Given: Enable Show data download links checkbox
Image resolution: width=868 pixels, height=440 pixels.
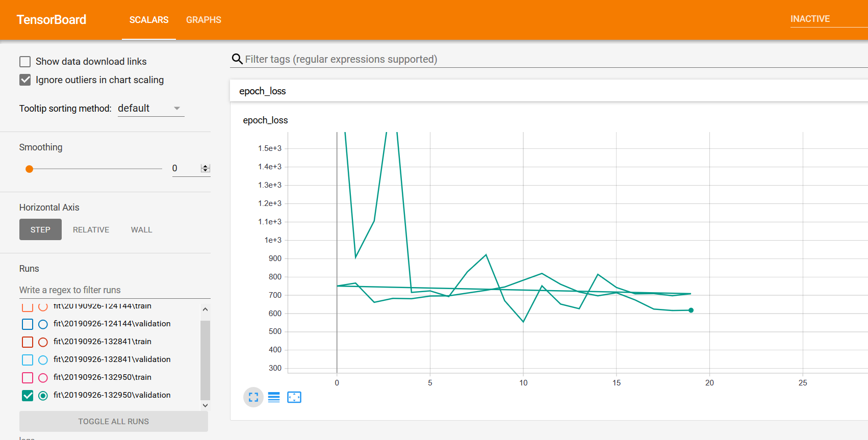Looking at the screenshot, I should coord(25,62).
